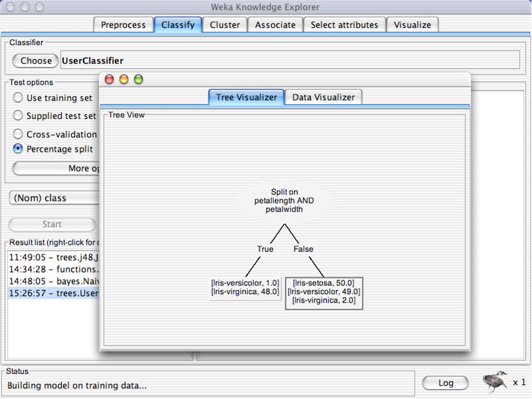Click the x 1 task counter
The width and height of the screenshot is (532, 399).
point(519,382)
